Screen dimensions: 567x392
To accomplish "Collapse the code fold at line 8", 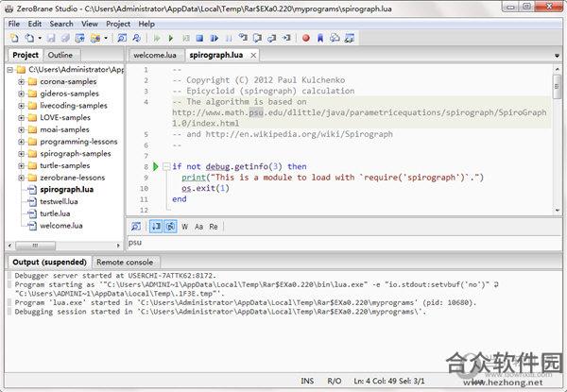I will click(x=166, y=166).
